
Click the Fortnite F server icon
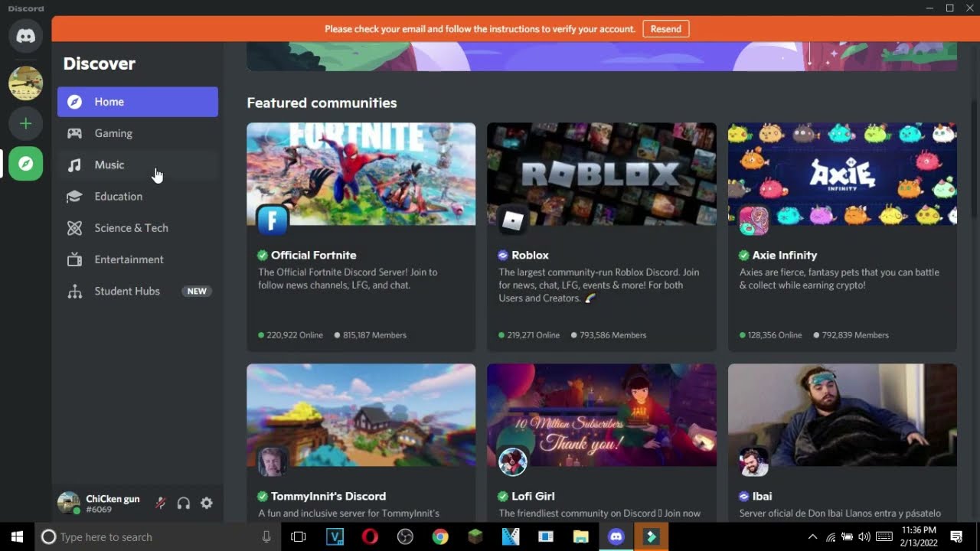(x=273, y=220)
